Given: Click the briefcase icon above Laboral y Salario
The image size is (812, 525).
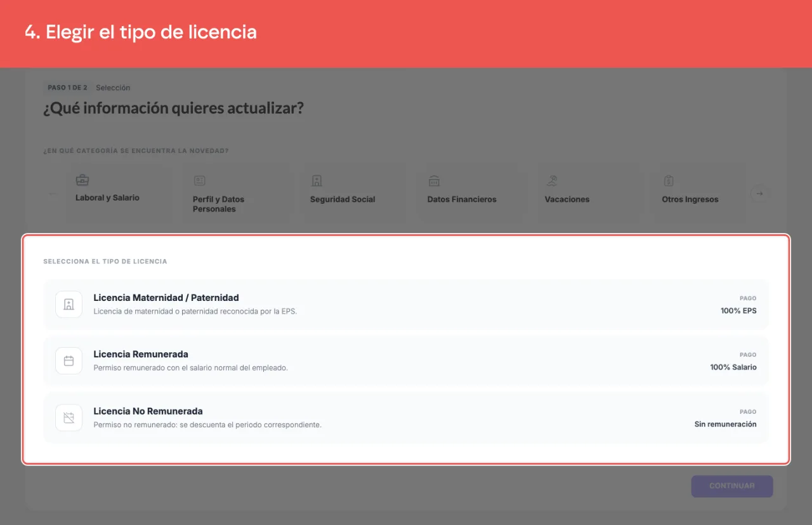Looking at the screenshot, I should [x=82, y=180].
